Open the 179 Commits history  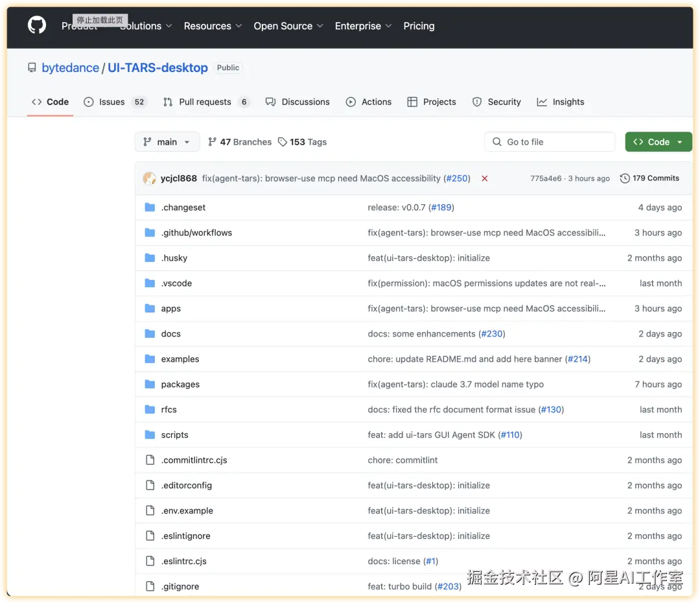coord(649,178)
